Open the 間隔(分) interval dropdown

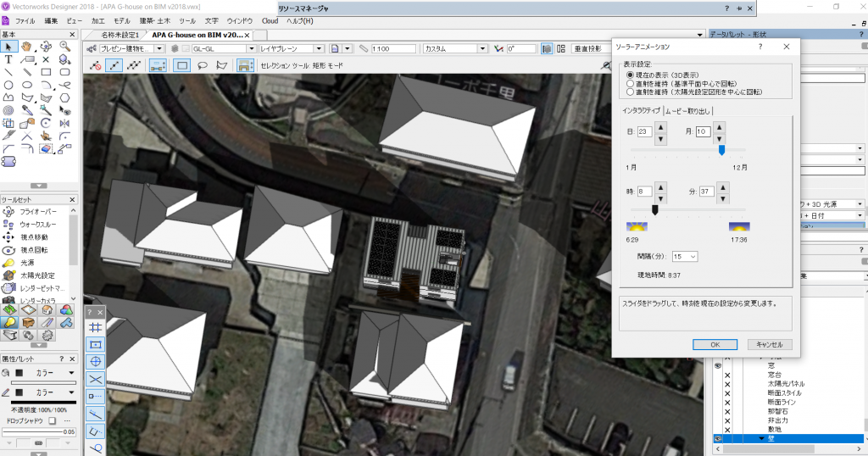[683, 256]
